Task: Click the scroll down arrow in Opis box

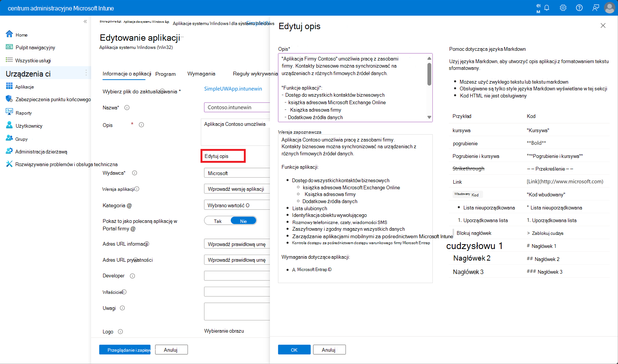Action: pyautogui.click(x=429, y=117)
